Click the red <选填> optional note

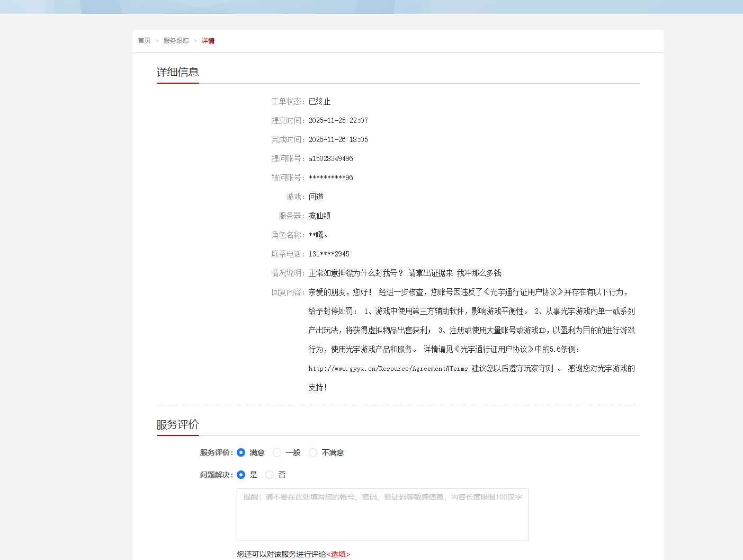pos(338,554)
